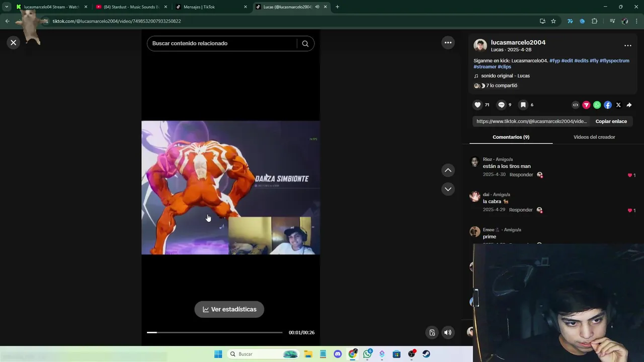The width and height of the screenshot is (644, 362).
Task: Toggle the auto-scroll icon beside volume
Action: (x=432, y=332)
